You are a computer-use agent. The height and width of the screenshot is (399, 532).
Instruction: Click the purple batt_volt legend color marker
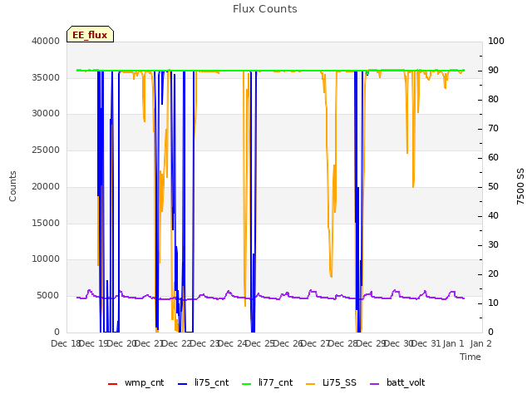(374, 384)
